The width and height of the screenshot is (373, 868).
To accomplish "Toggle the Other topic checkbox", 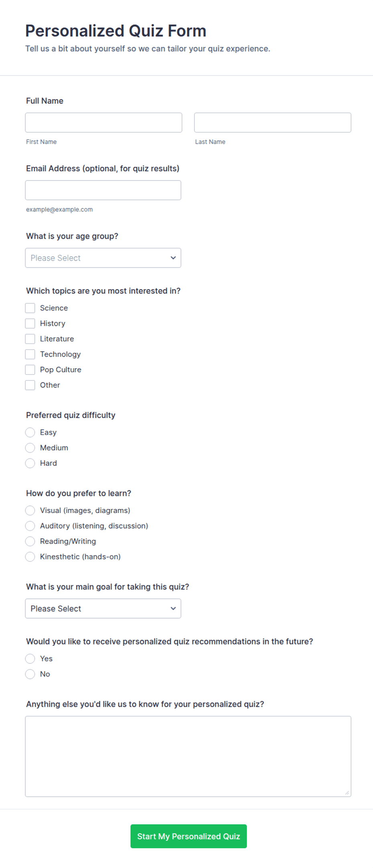I will (x=30, y=385).
